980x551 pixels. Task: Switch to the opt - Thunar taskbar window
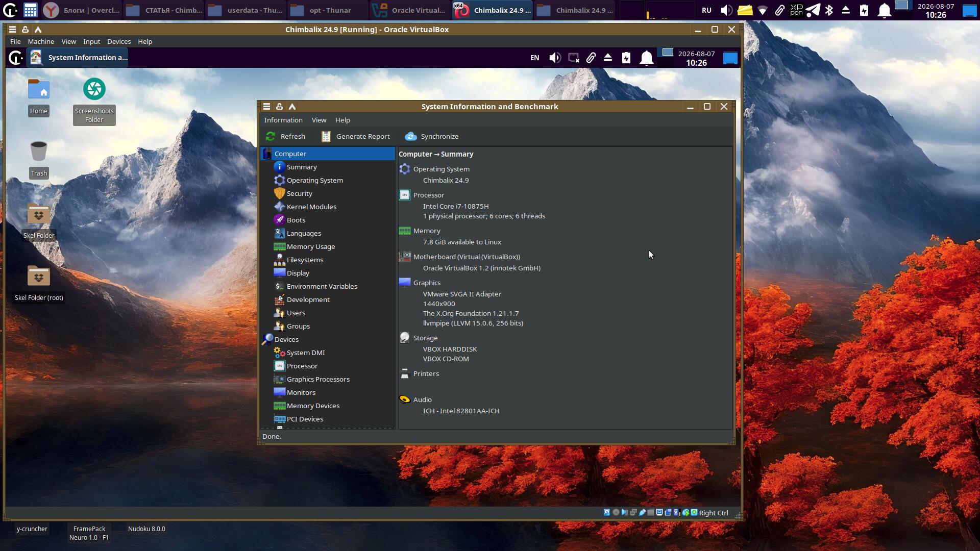coord(328,10)
